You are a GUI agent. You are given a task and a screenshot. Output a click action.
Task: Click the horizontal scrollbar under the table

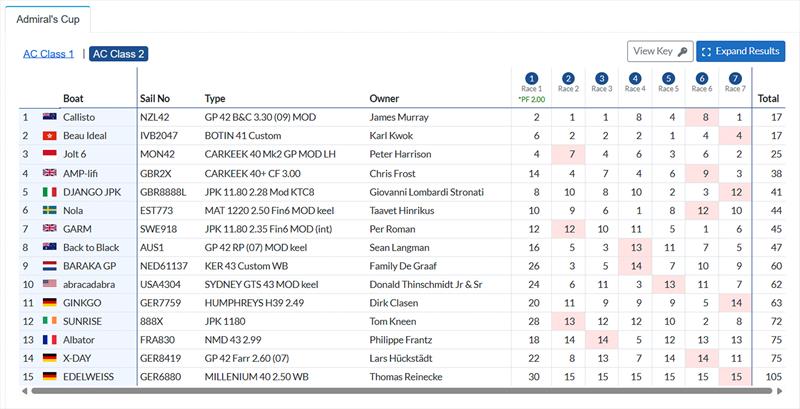(x=402, y=391)
